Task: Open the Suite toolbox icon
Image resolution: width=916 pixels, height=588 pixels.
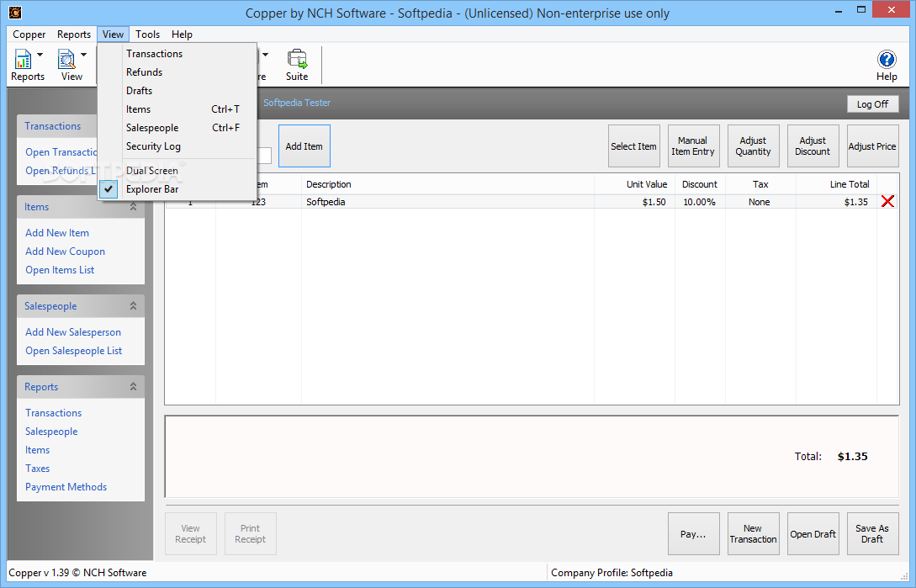Action: (x=297, y=60)
